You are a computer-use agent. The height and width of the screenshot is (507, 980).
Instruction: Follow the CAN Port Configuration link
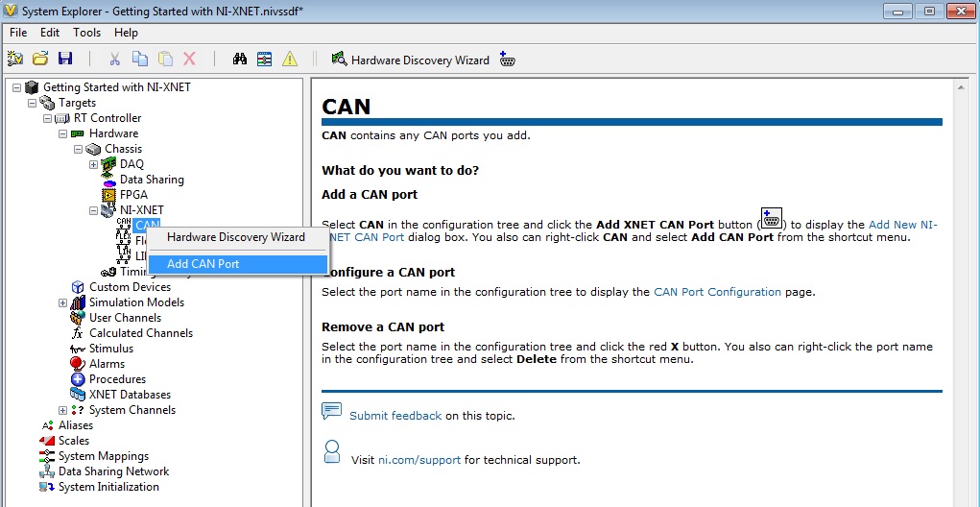point(717,292)
